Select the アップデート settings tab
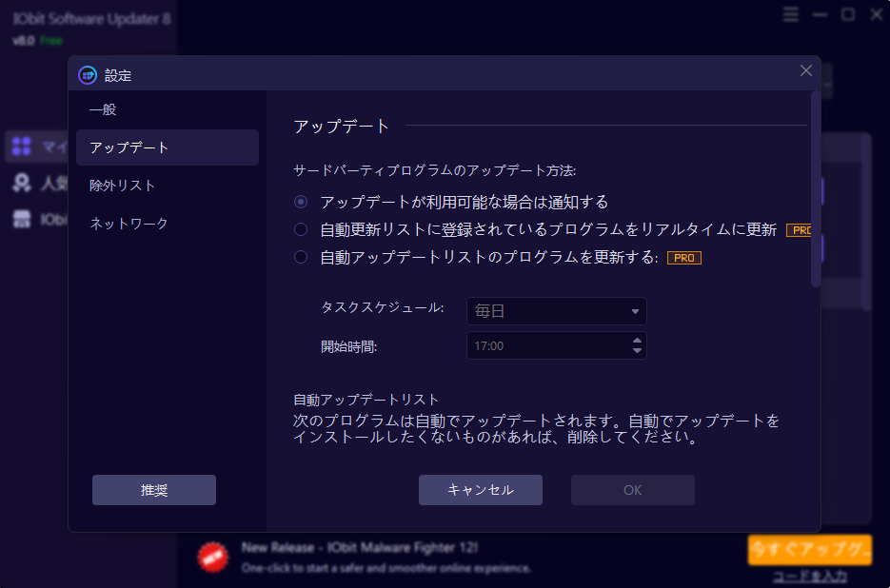Screen dimensions: 890x588 tap(167, 147)
